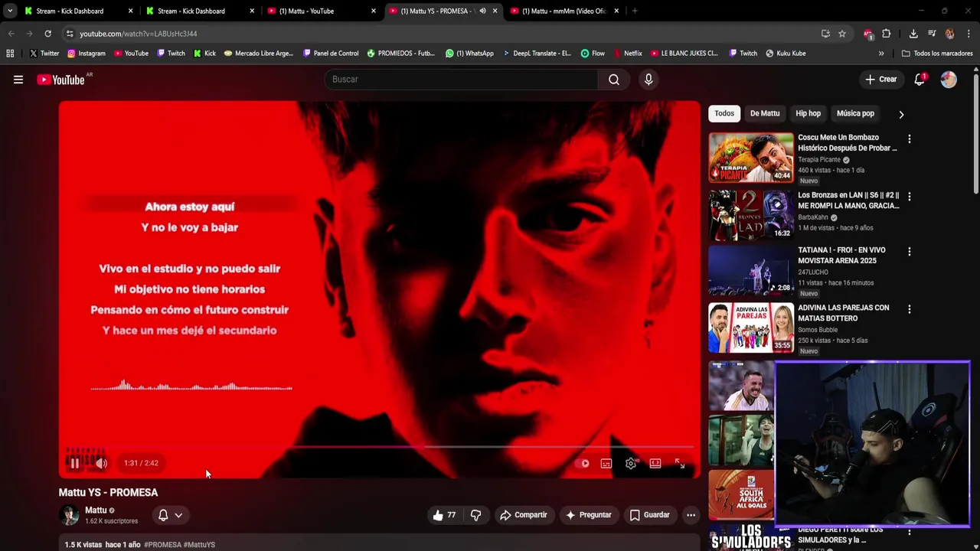Open the Crear button
This screenshot has height=551, width=980.
pyautogui.click(x=880, y=80)
